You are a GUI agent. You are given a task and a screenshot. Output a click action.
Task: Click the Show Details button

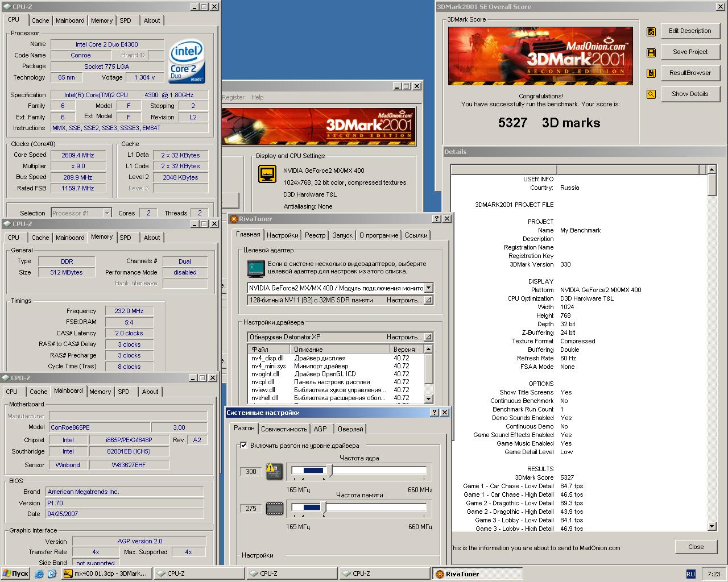(x=690, y=94)
